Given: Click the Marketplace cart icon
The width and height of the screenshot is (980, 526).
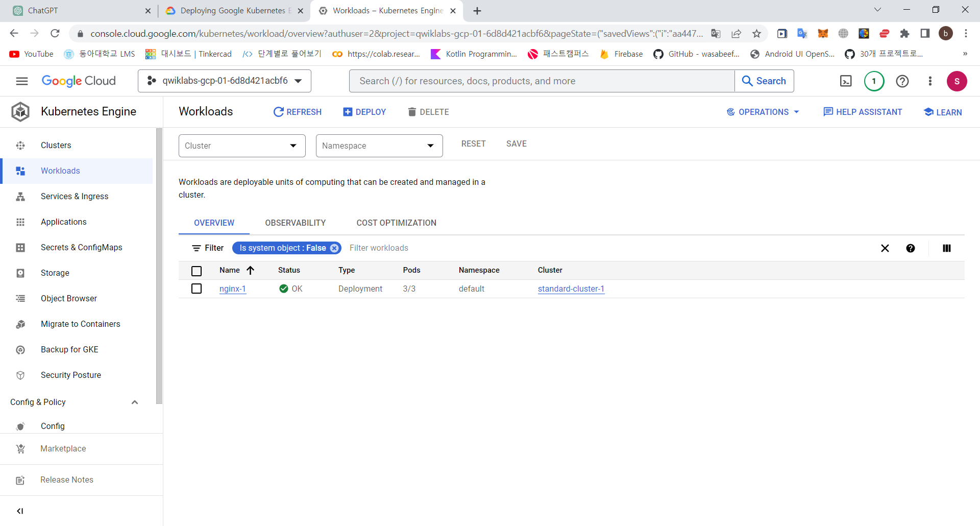Looking at the screenshot, I should (20, 449).
